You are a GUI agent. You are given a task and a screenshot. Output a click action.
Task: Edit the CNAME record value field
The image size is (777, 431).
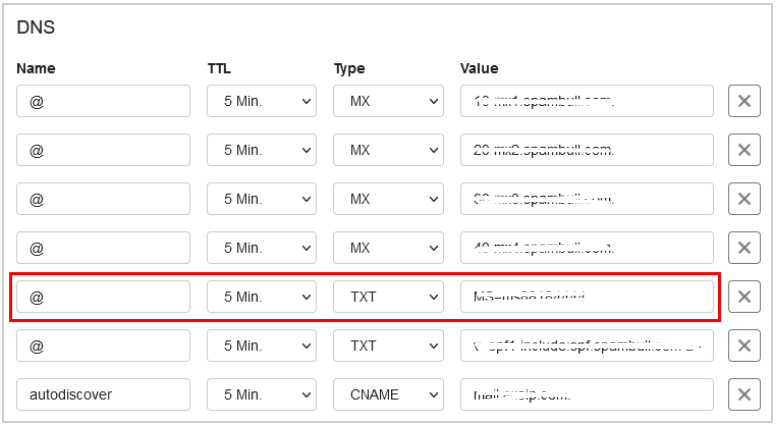click(587, 395)
